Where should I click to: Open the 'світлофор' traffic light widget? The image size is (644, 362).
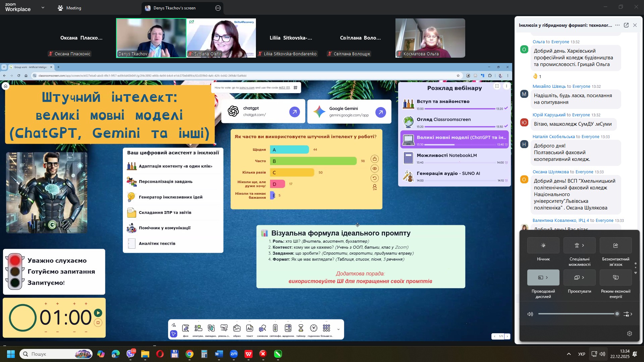click(x=275, y=330)
